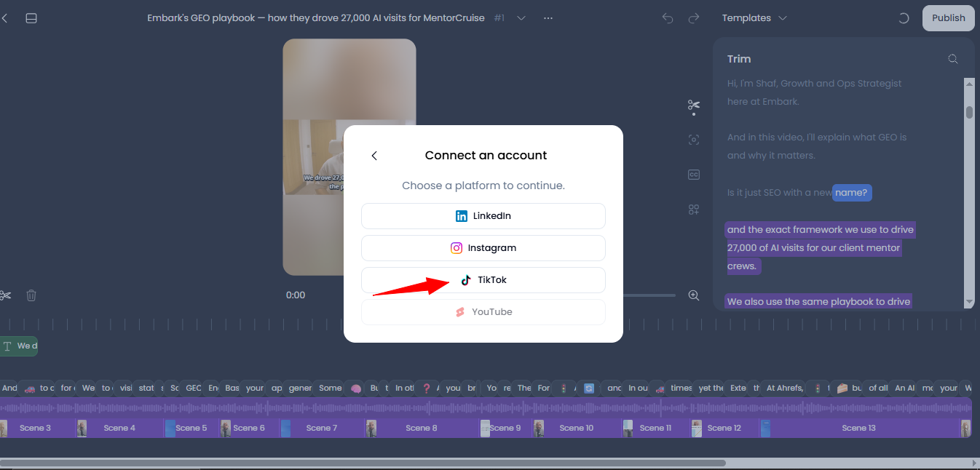980x470 pixels.
Task: Search the Trim transcript
Action: [952, 59]
